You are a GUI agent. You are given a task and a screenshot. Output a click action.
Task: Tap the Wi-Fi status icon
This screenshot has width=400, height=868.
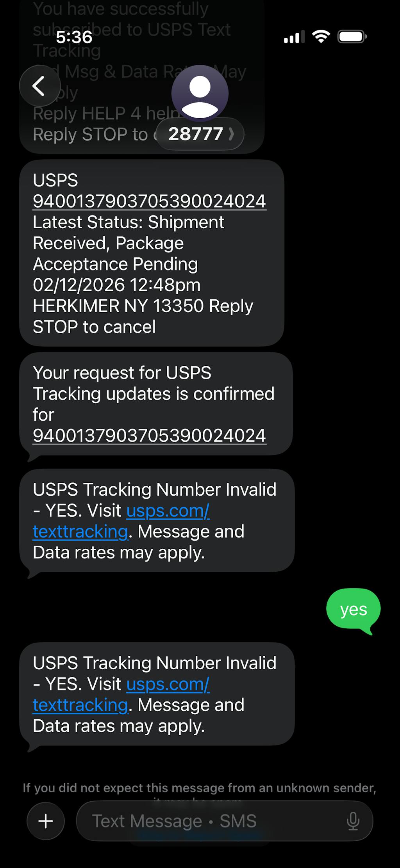click(x=321, y=37)
